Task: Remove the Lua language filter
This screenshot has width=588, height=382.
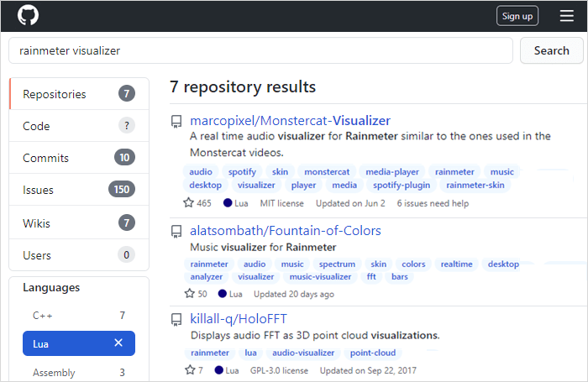Action: 118,343
